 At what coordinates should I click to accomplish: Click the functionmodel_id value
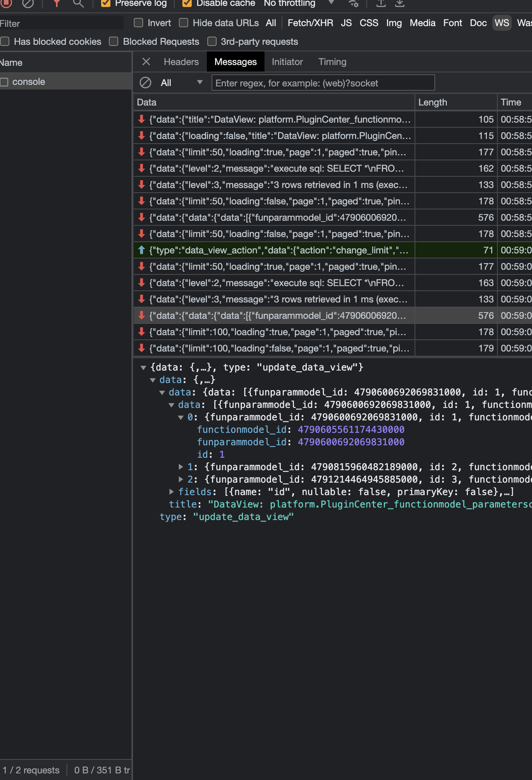coord(351,430)
